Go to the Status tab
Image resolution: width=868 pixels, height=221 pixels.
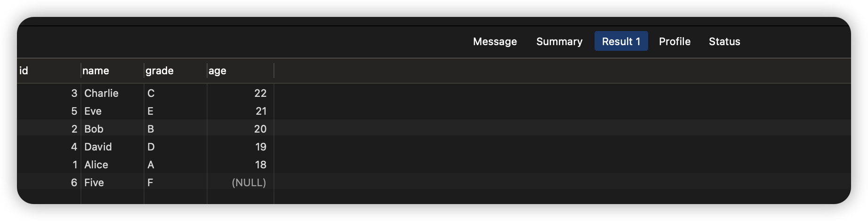[724, 41]
